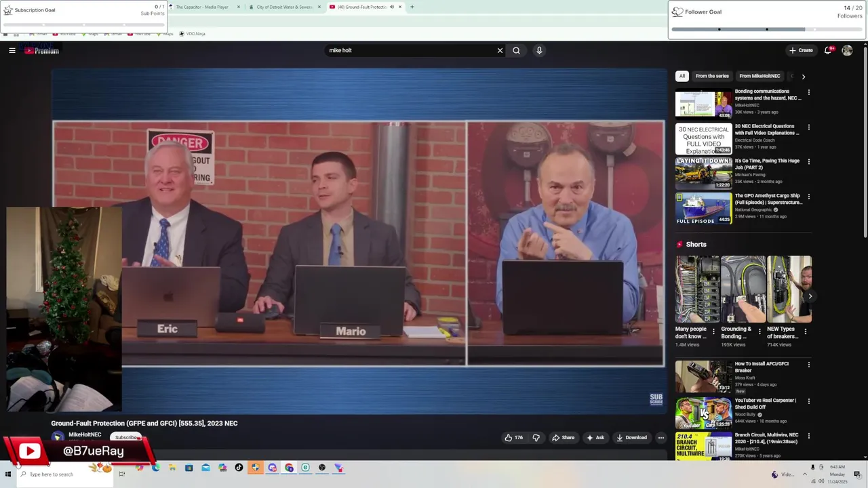Close the City of Detroit Water tab

[319, 7]
